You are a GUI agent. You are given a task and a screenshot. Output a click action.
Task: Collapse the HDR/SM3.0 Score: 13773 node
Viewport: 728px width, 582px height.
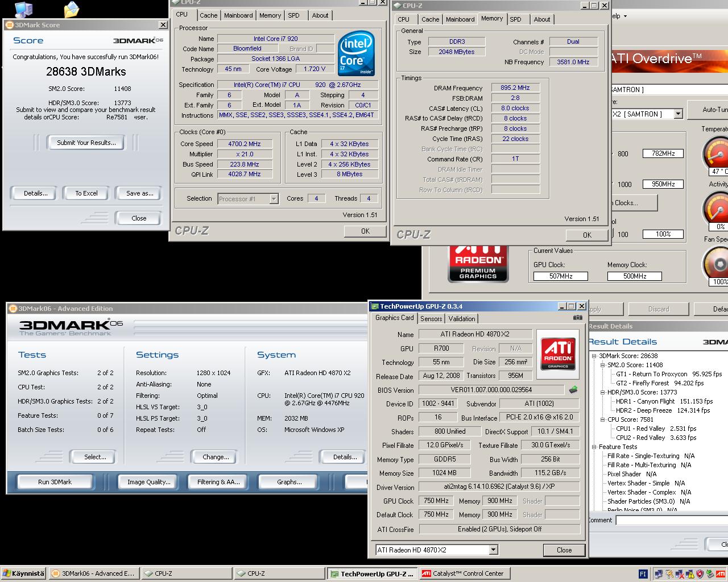[x=603, y=392]
